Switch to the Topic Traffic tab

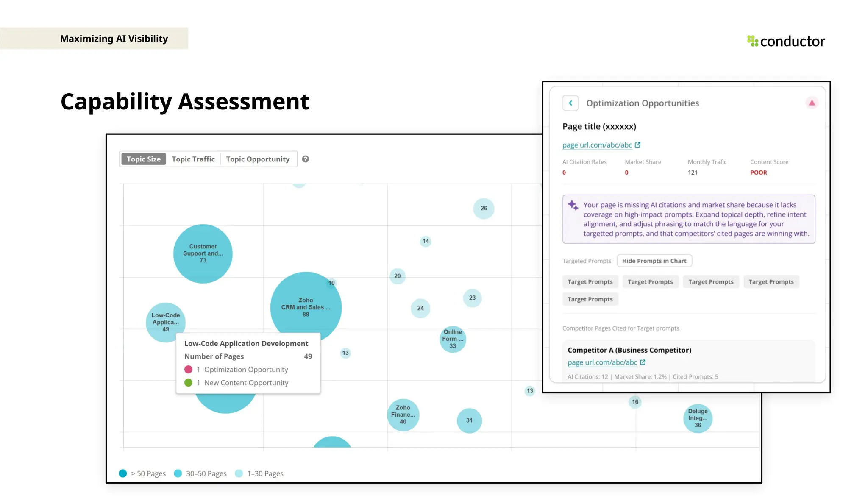(x=193, y=159)
